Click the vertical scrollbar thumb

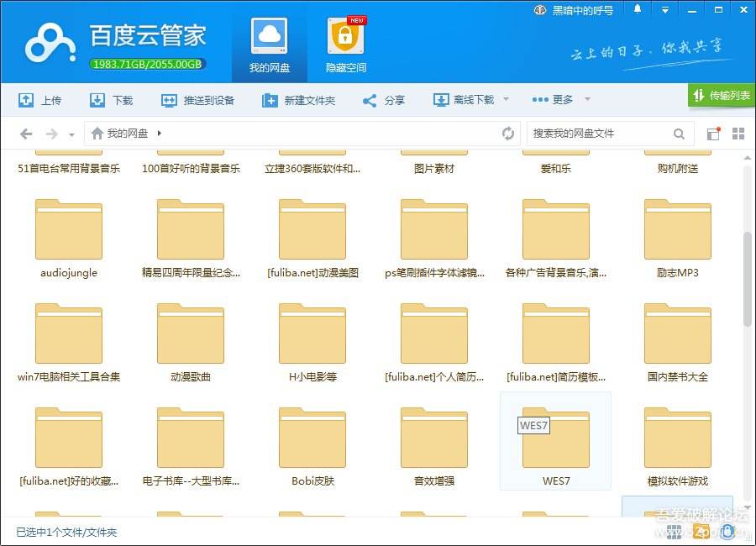[x=748, y=279]
